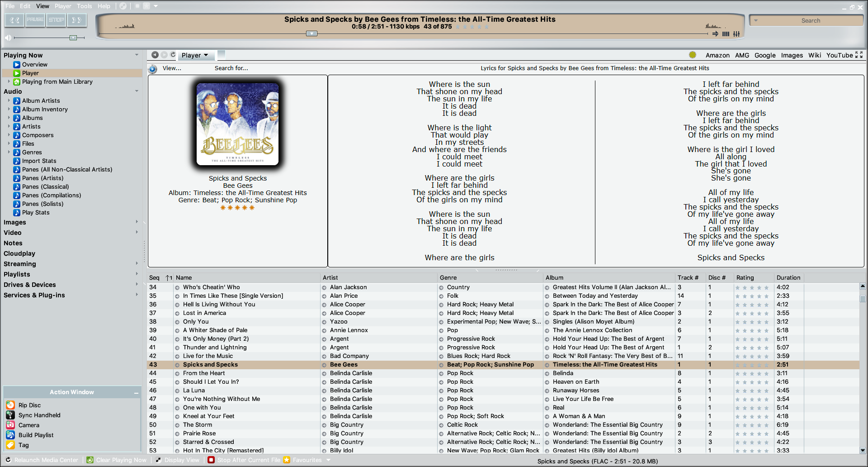
Task: Expand Playing from Main Library
Action: pyautogui.click(x=9, y=82)
